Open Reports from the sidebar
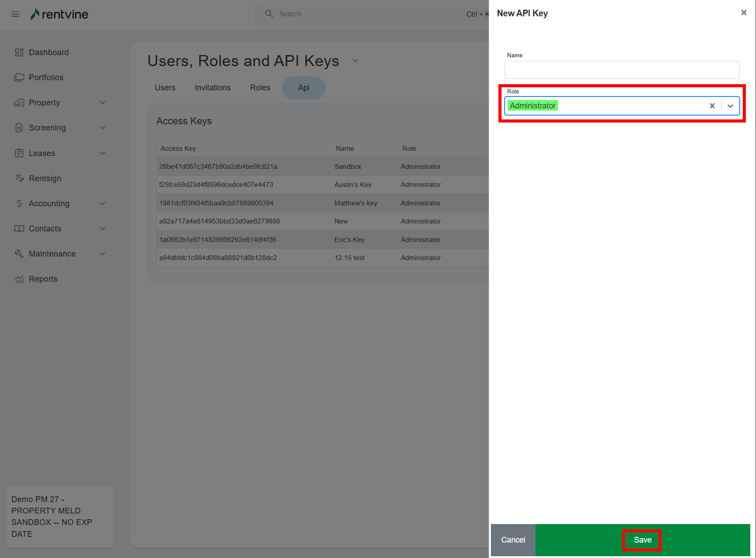 tap(43, 279)
